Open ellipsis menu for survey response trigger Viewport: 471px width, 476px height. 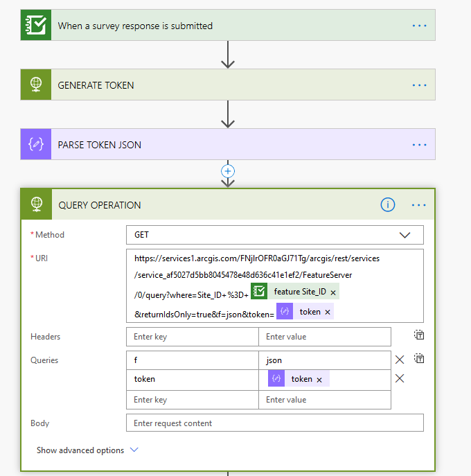pyautogui.click(x=419, y=26)
